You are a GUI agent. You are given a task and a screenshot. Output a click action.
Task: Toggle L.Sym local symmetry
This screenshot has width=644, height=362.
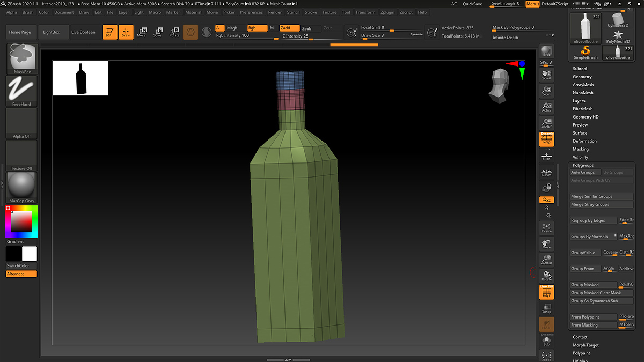pyautogui.click(x=546, y=173)
